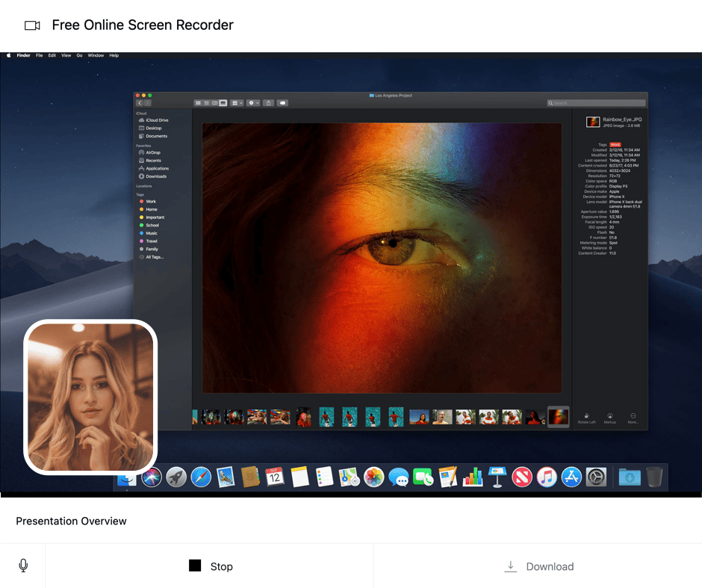Open the Finder View menu

(x=66, y=55)
